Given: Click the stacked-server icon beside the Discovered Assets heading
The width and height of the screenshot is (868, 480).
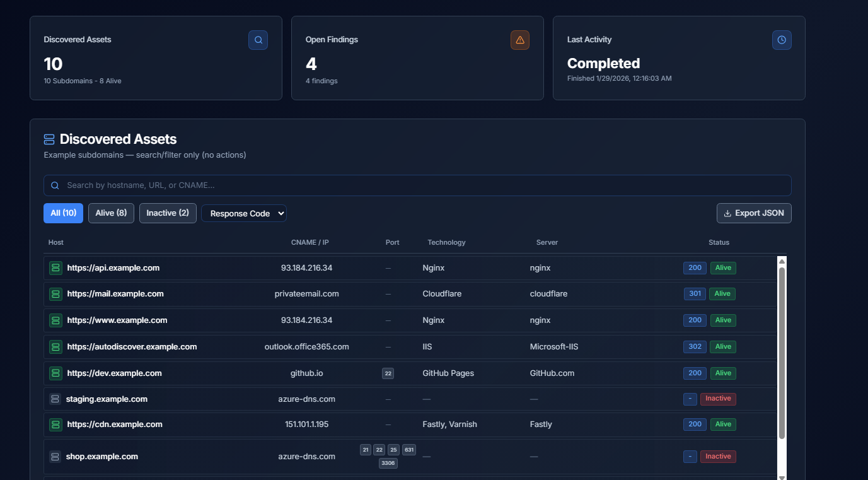Looking at the screenshot, I should [x=49, y=138].
